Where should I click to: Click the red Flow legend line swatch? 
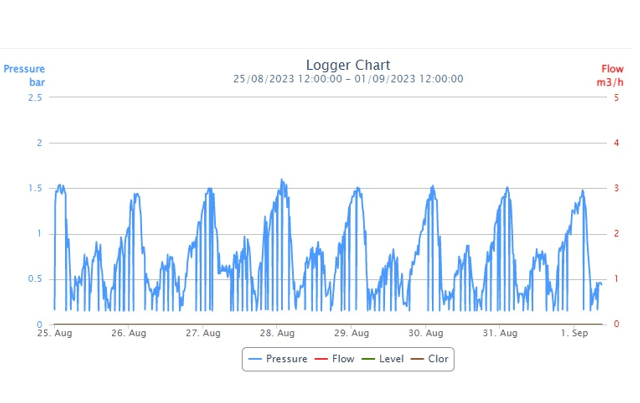[x=321, y=359]
